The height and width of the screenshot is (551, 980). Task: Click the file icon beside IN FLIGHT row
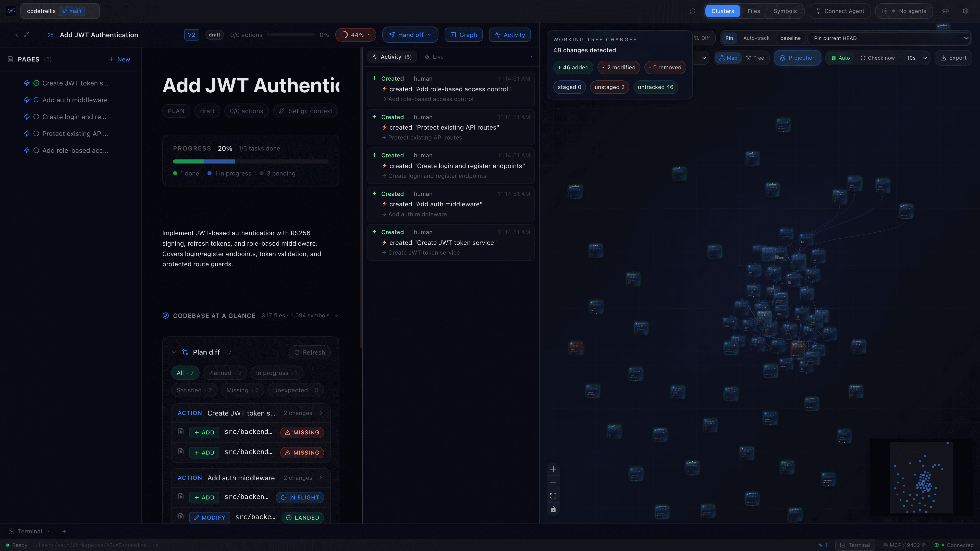pos(181,496)
